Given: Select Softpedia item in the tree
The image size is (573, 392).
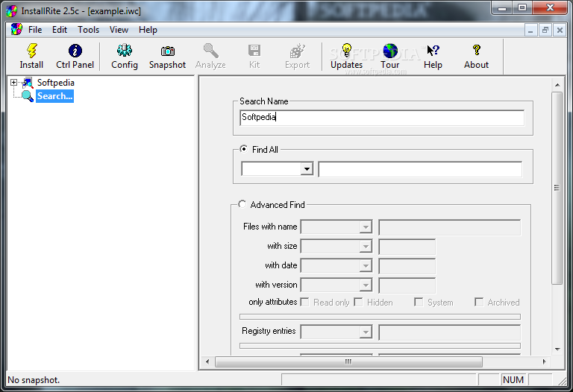Looking at the screenshot, I should click(x=55, y=83).
